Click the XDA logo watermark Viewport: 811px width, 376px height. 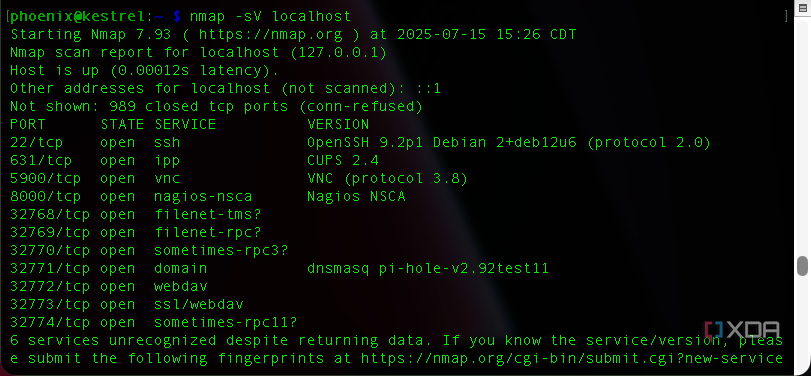(742, 330)
